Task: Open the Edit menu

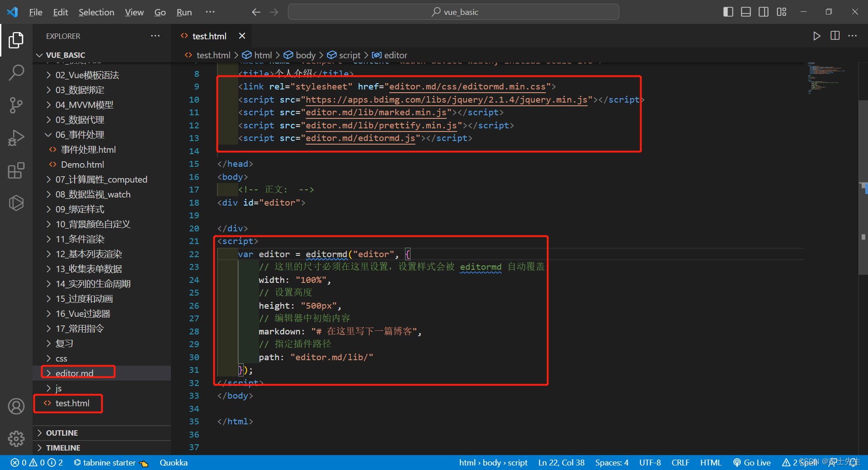Action: click(x=61, y=12)
